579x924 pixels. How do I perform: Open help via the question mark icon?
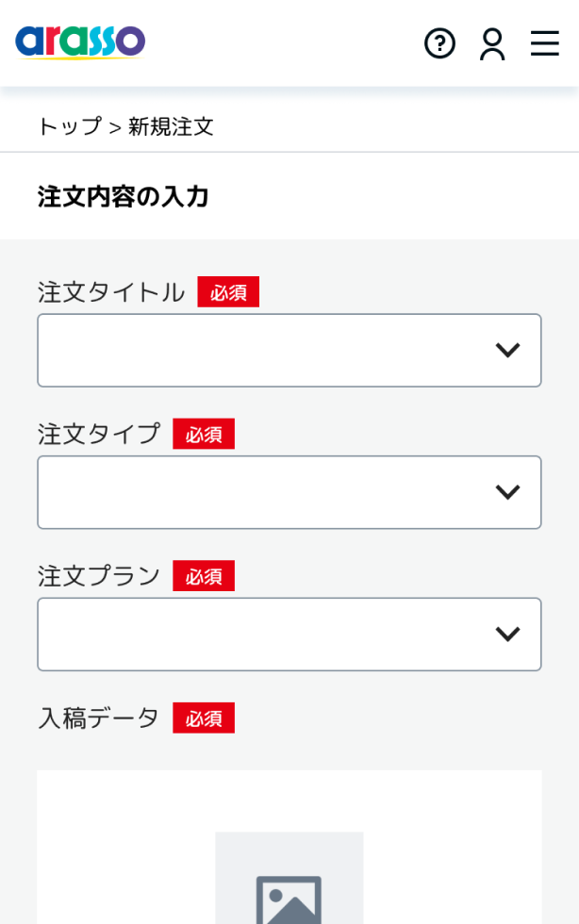coord(439,43)
